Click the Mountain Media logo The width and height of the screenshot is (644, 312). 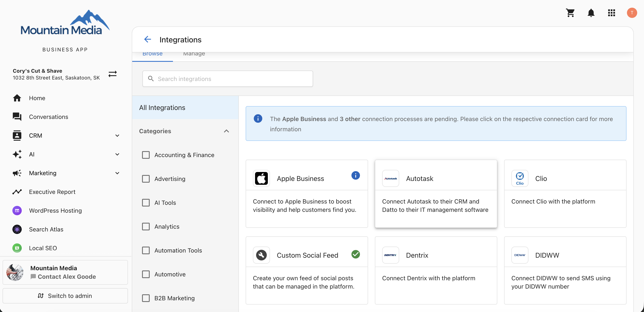click(65, 22)
